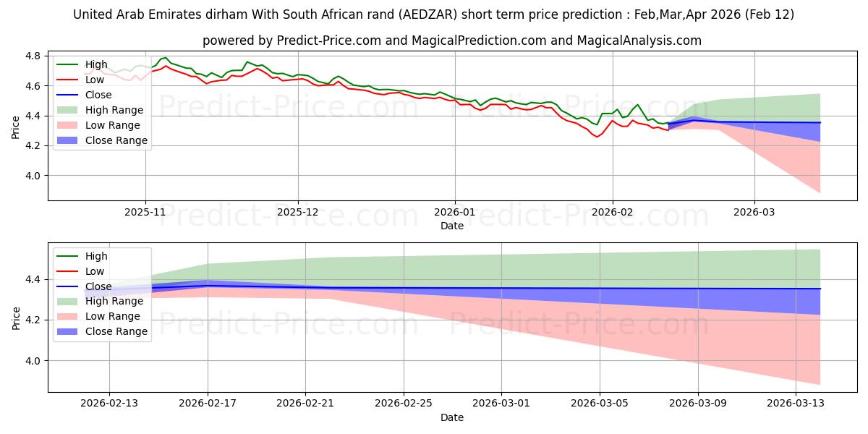The height and width of the screenshot is (434, 868).
Task: Click the 'powered by Predict-Price.com' subtitle
Action: [x=452, y=41]
